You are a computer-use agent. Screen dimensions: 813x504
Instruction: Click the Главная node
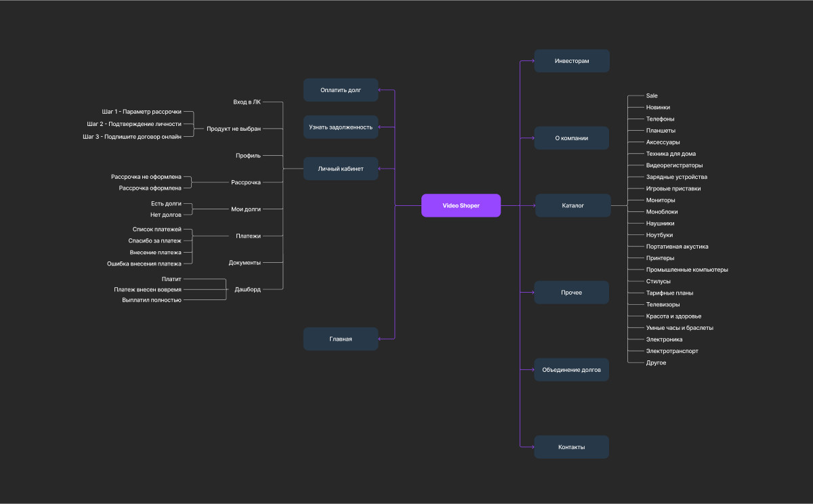(x=341, y=339)
